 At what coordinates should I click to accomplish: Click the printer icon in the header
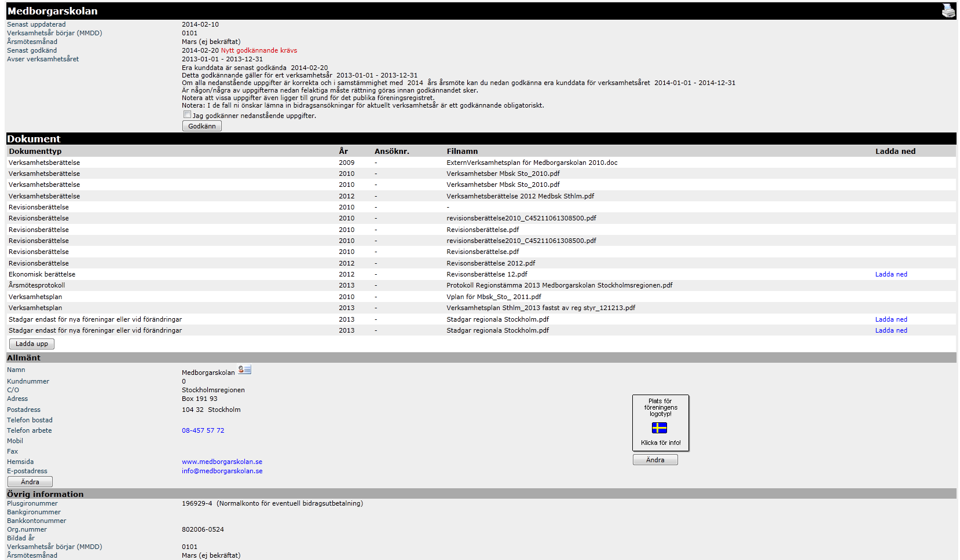tap(948, 10)
